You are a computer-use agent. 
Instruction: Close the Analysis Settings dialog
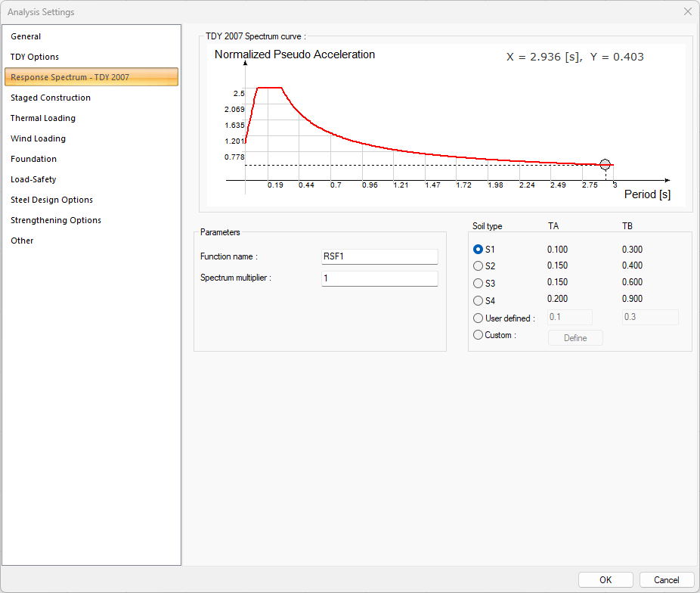tap(687, 12)
